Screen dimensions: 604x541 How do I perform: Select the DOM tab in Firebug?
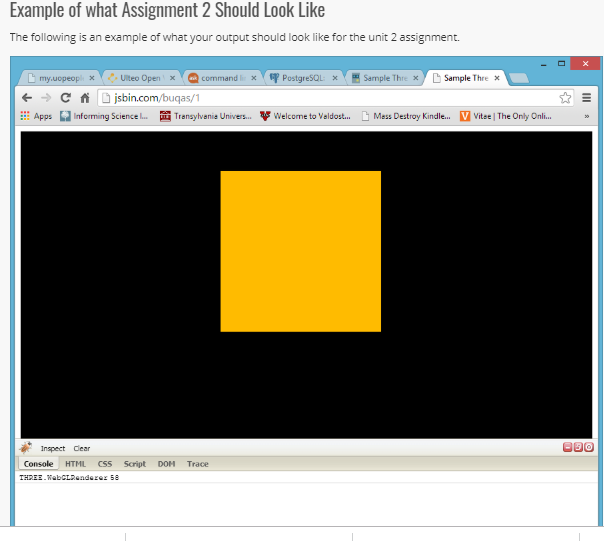[166, 464]
